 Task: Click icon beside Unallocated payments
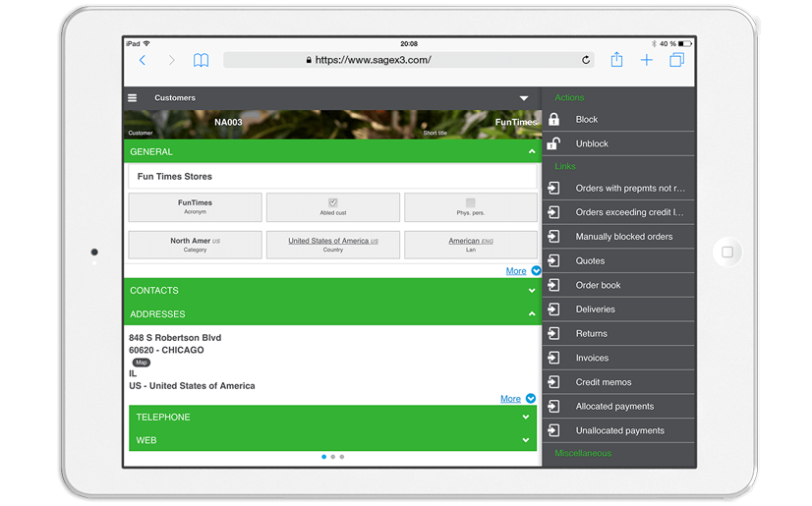pos(553,430)
